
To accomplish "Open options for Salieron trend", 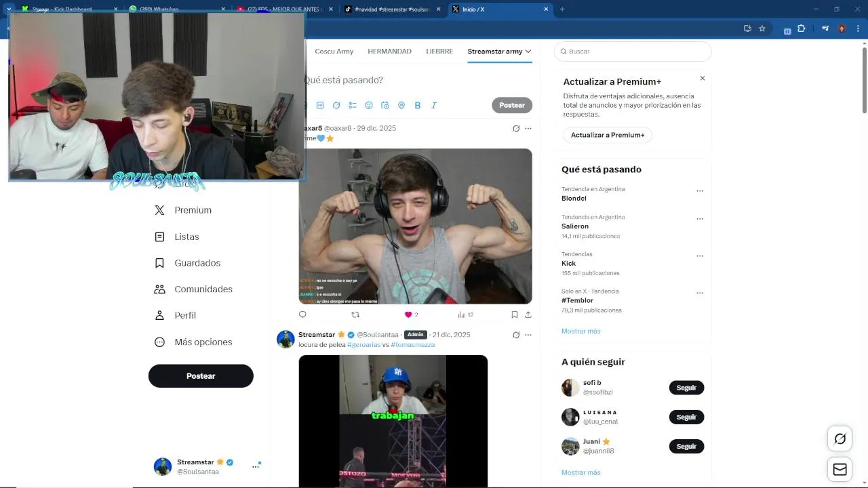I will [700, 219].
